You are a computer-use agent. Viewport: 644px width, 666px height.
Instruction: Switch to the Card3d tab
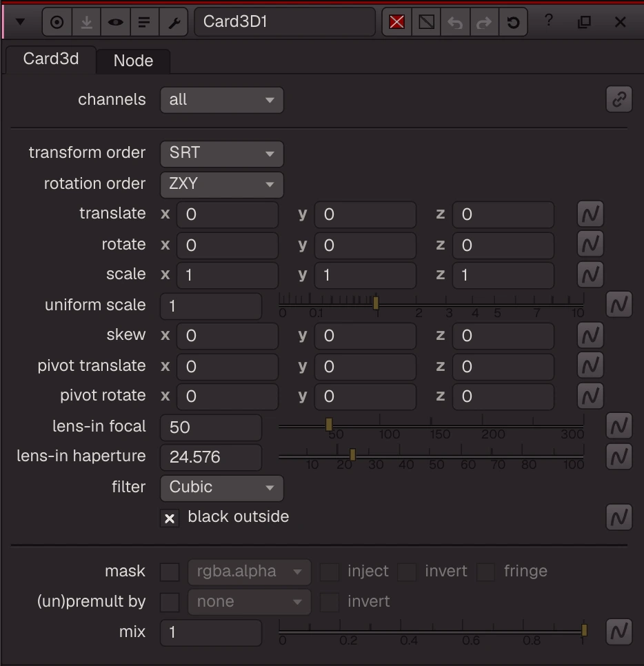click(51, 59)
